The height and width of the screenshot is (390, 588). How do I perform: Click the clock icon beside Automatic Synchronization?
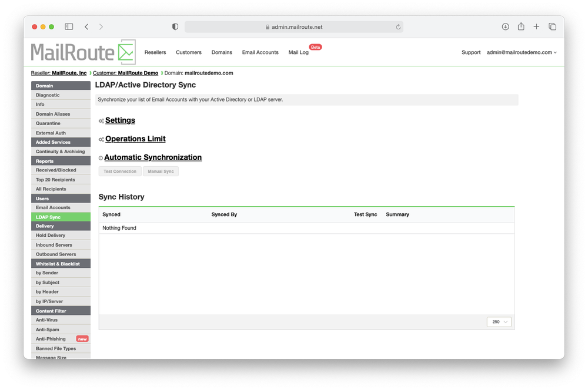pyautogui.click(x=101, y=158)
